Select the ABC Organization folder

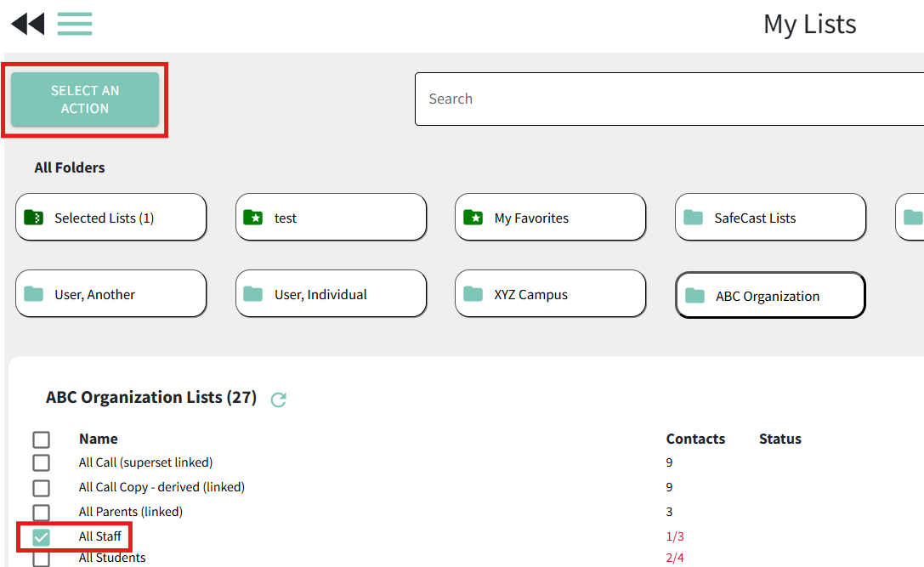(770, 295)
